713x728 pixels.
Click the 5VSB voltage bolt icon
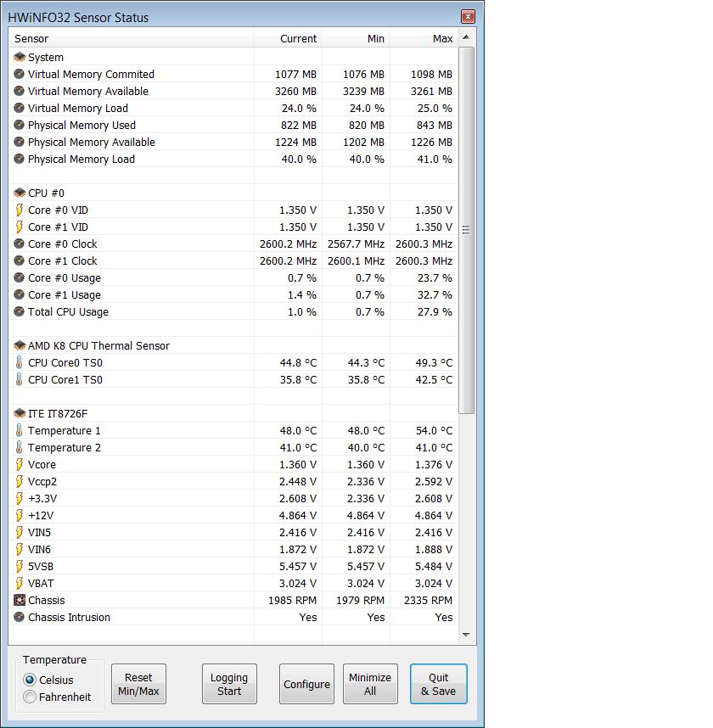(x=19, y=566)
